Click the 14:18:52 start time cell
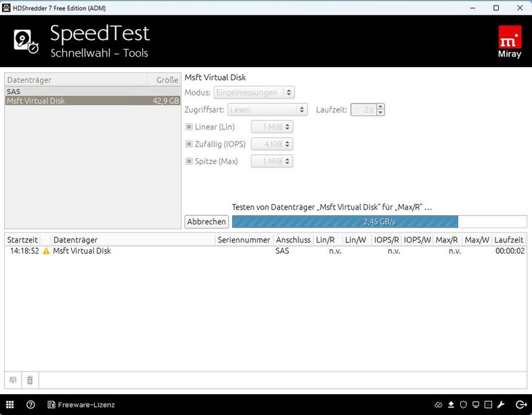Viewport: 532px width, 415px height. pyautogui.click(x=24, y=251)
